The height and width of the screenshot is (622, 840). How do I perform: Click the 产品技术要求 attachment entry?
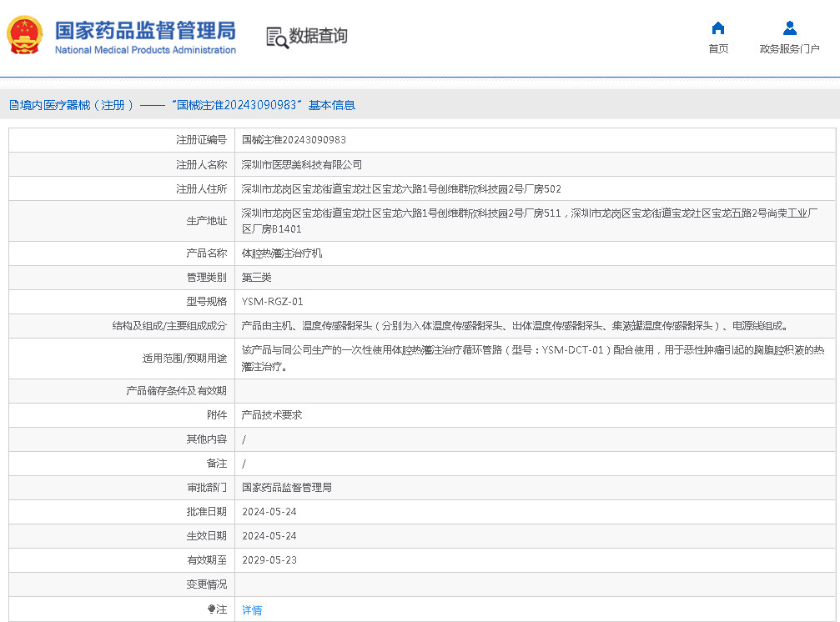pos(272,414)
